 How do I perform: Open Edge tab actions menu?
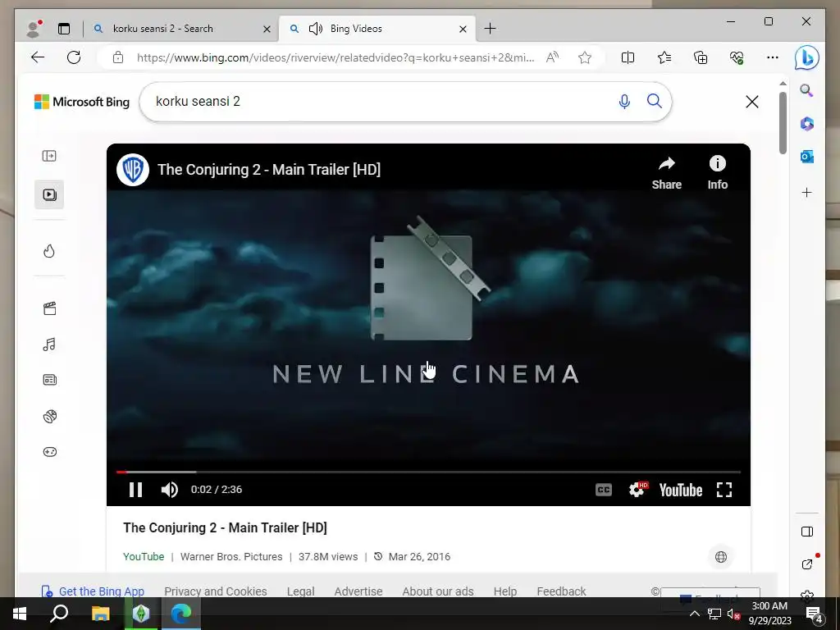click(64, 29)
